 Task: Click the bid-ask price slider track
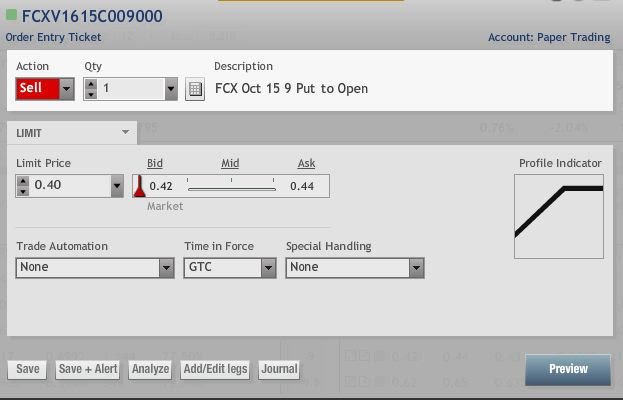pyautogui.click(x=232, y=189)
